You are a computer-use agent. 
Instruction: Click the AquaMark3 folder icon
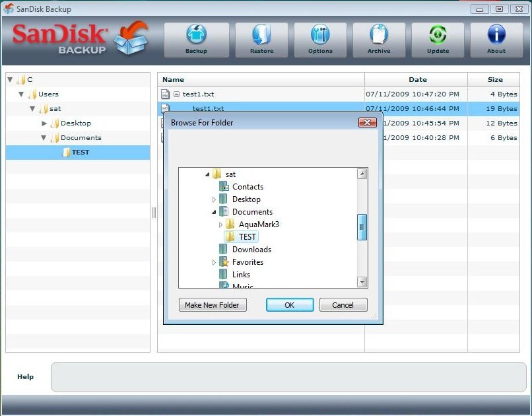click(x=230, y=225)
